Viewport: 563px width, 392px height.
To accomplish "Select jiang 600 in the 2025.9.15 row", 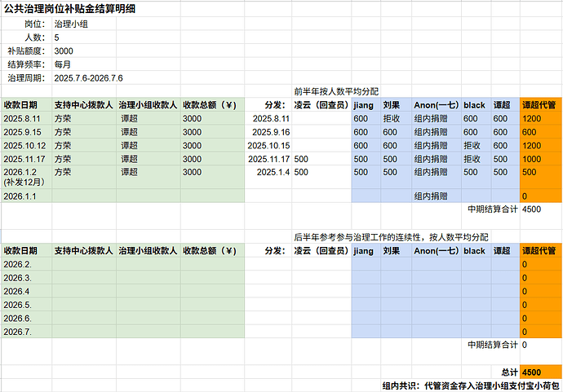I will coord(361,132).
